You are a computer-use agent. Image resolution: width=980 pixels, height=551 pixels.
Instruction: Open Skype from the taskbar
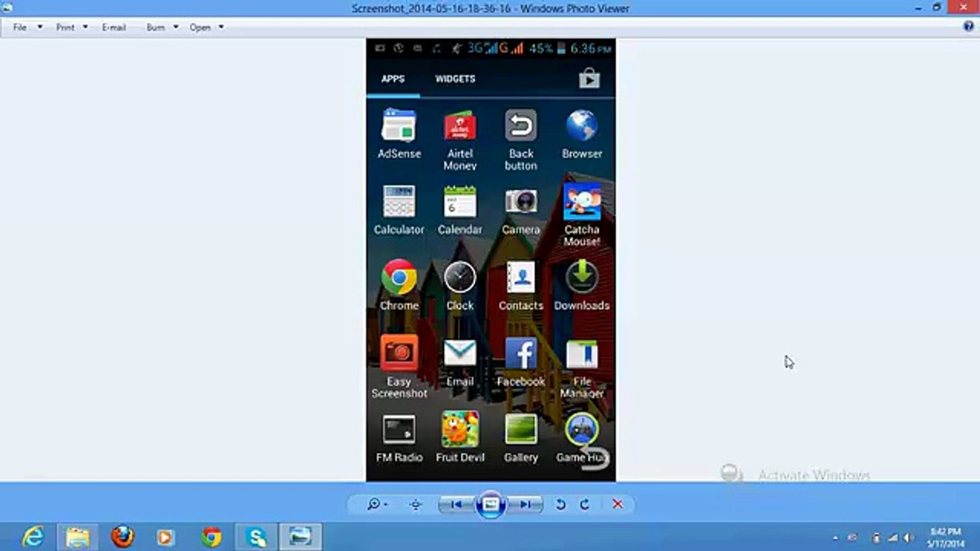point(255,537)
